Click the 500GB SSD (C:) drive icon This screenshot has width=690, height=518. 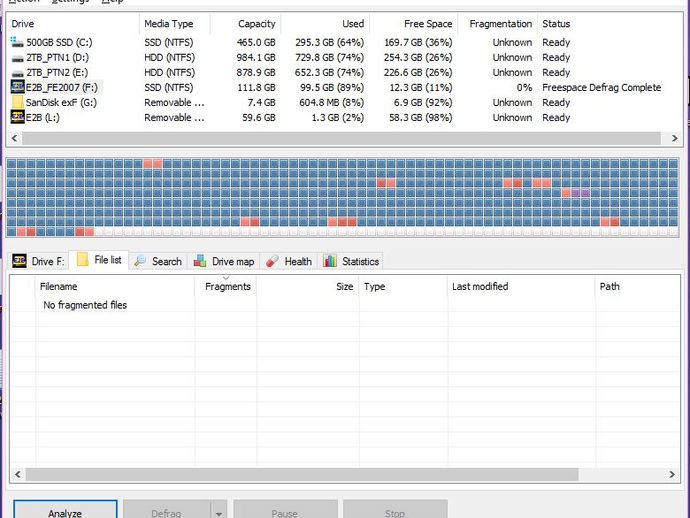tap(17, 42)
